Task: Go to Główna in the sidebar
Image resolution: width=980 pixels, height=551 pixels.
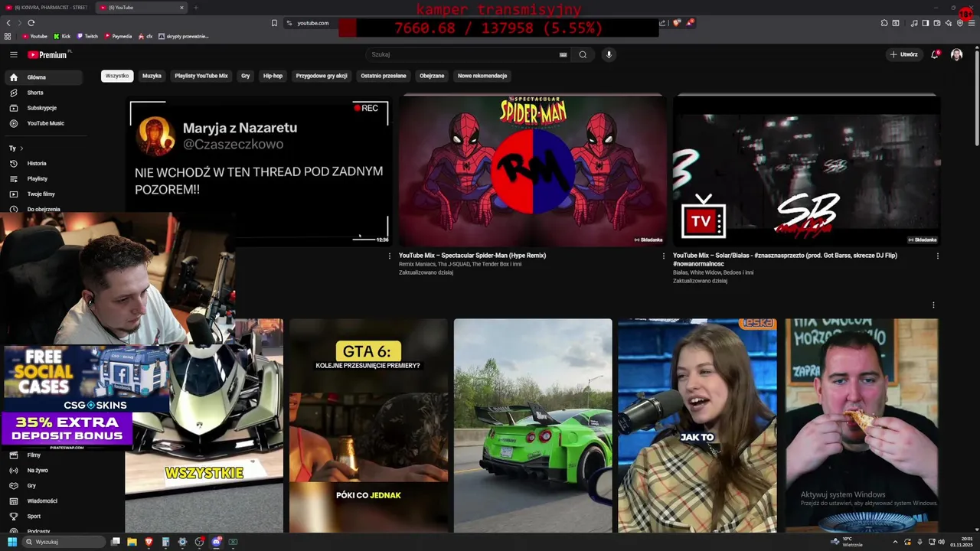Action: coord(43,77)
